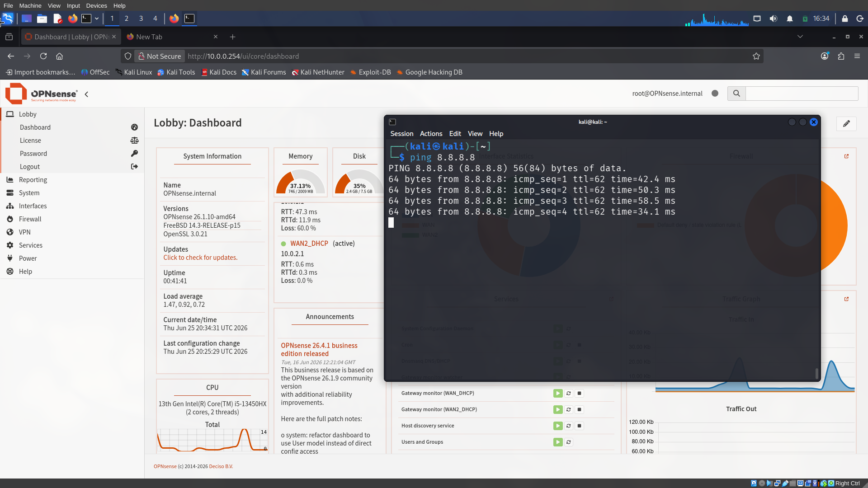The width and height of the screenshot is (868, 488).
Task: Restart Users and Groups service
Action: coord(569,442)
